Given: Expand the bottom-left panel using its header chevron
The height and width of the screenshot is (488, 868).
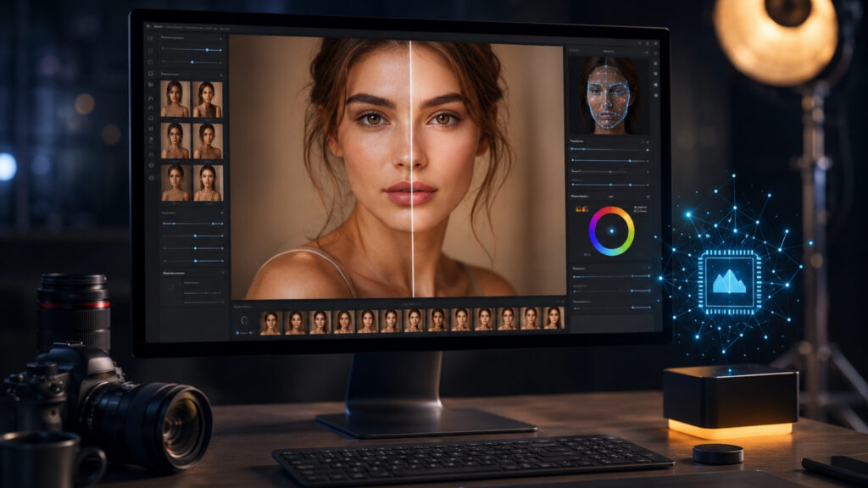Looking at the screenshot, I should pyautogui.click(x=223, y=274).
